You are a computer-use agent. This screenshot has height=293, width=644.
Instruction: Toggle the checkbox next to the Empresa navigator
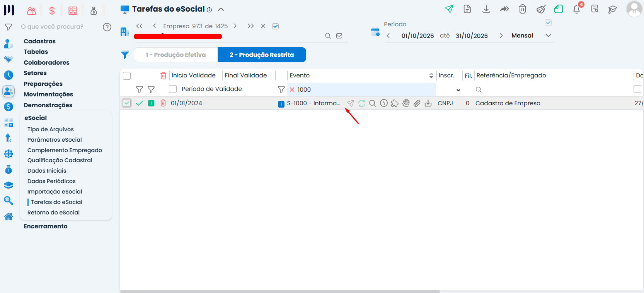[x=276, y=26]
